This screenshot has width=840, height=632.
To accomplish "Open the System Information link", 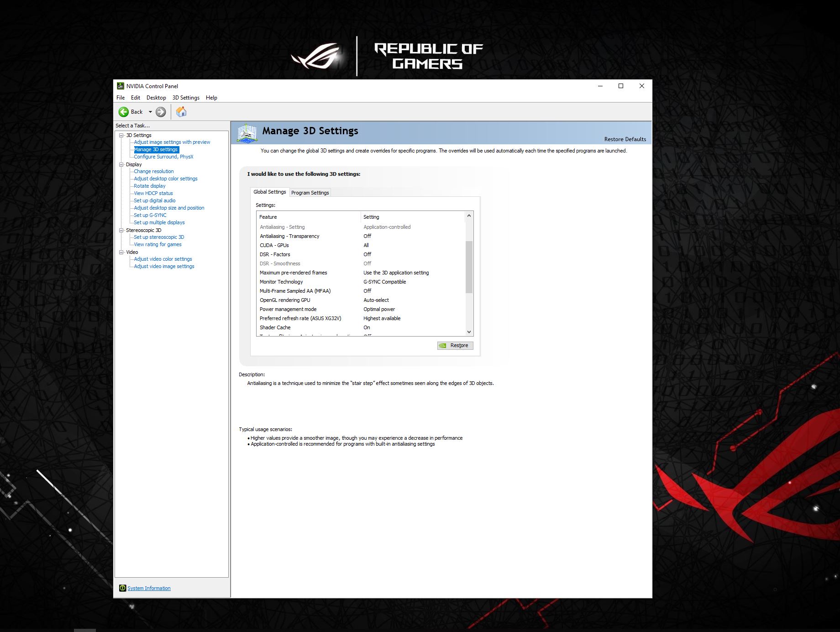I will click(149, 588).
